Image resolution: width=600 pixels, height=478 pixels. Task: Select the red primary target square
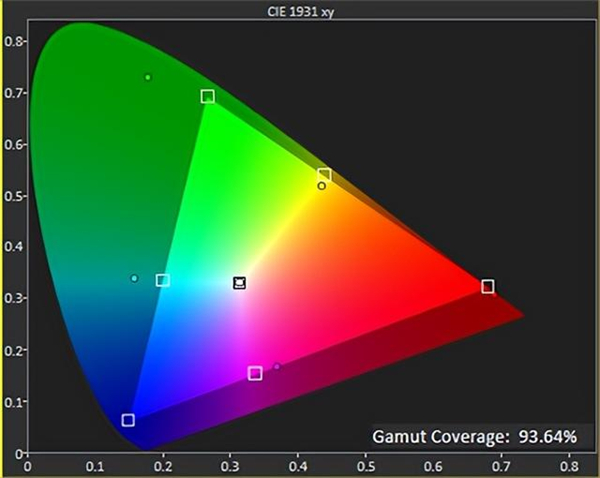coord(487,287)
